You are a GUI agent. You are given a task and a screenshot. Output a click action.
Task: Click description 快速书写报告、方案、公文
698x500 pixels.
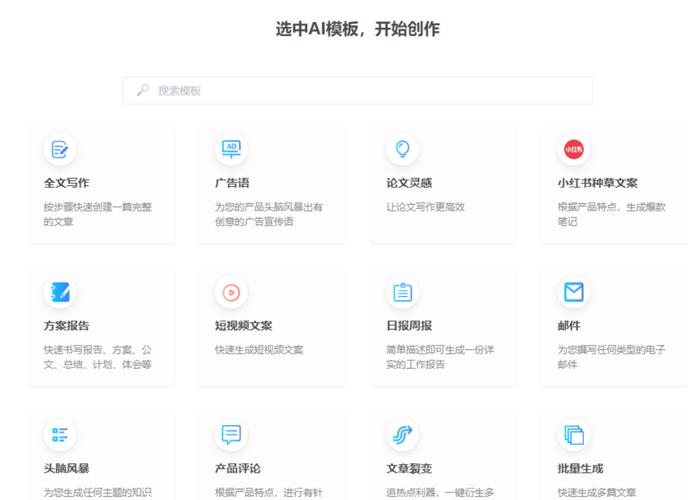point(98,357)
